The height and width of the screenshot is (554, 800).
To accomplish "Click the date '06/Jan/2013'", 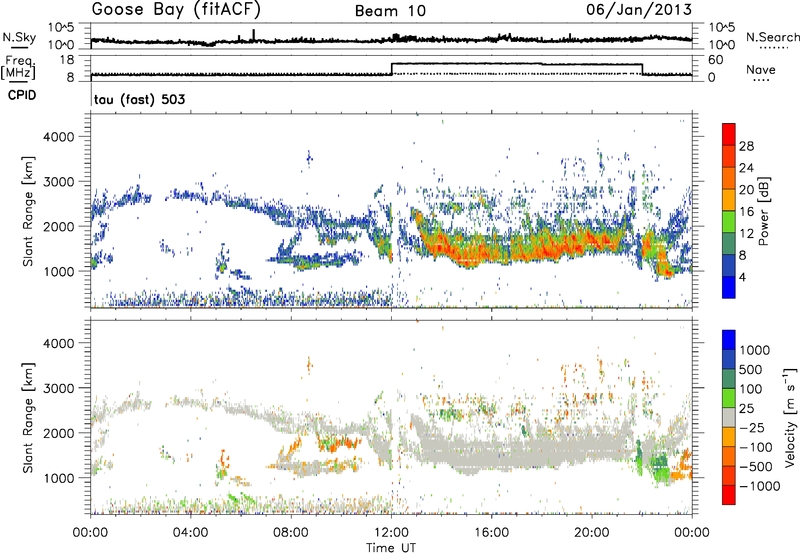I will click(639, 10).
